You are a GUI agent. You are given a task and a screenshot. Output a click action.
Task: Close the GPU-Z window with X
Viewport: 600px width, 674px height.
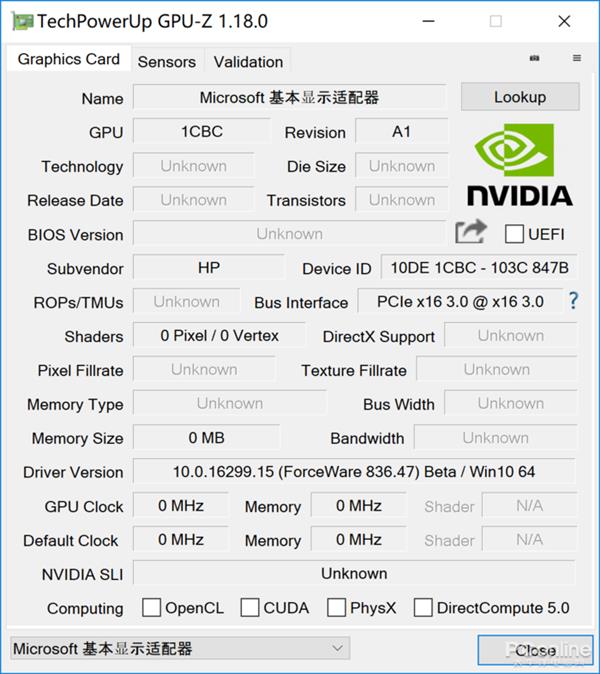(x=564, y=21)
